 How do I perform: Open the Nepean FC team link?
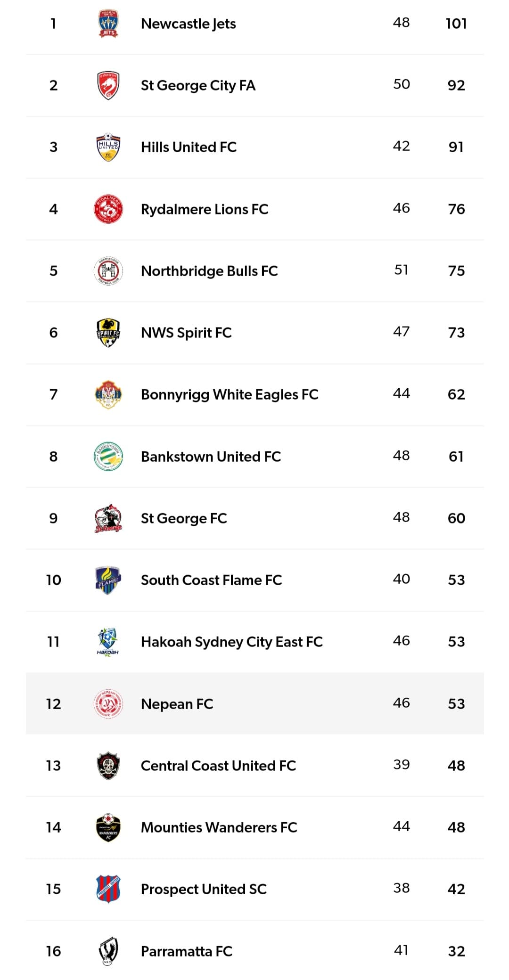pos(177,704)
